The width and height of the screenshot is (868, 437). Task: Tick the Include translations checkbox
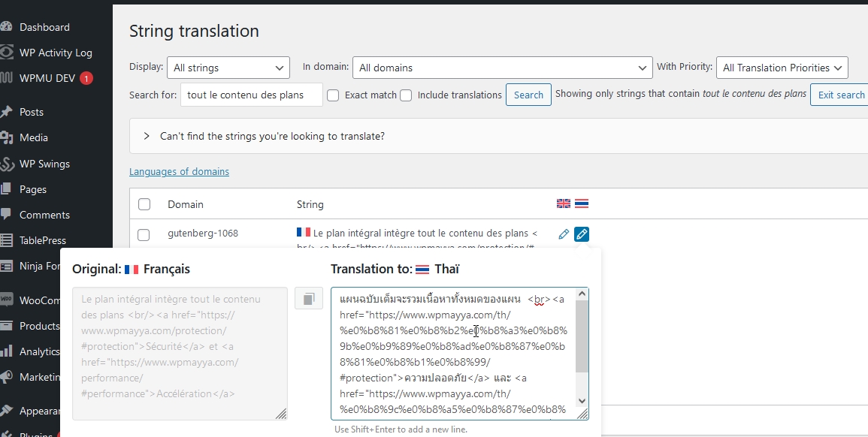tap(406, 95)
